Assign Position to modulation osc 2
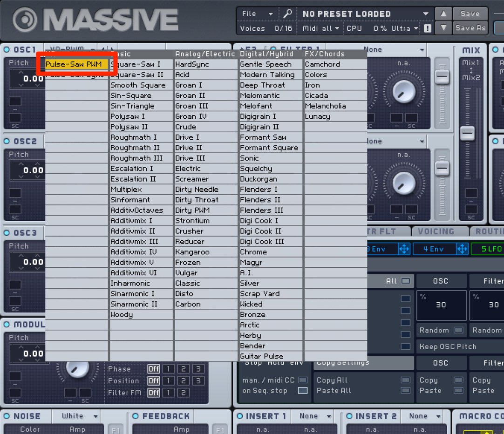Screen dimensions: 504x434 click(183, 380)
